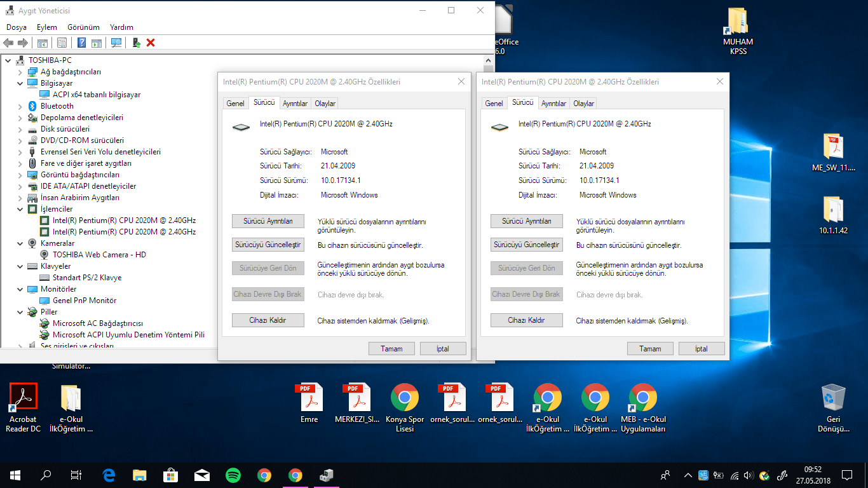Click the scan for hardware changes toolbar icon
This screenshot has width=868, height=488.
[x=116, y=43]
